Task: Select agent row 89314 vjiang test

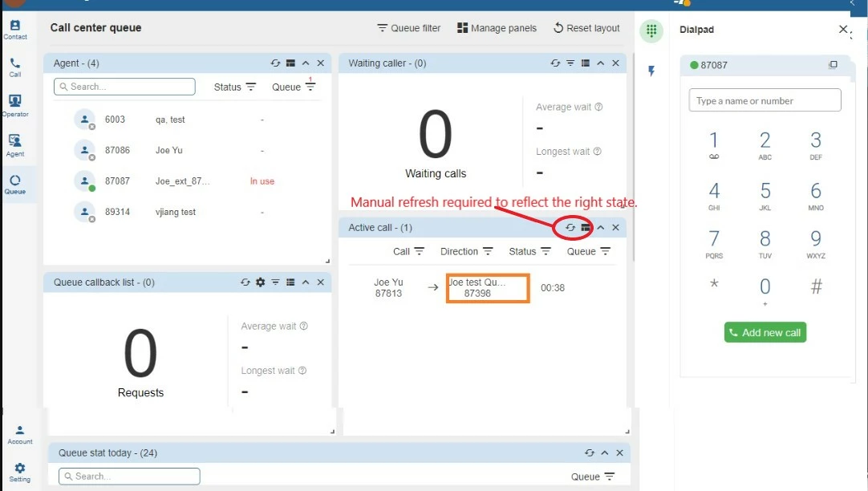Action: 189,212
